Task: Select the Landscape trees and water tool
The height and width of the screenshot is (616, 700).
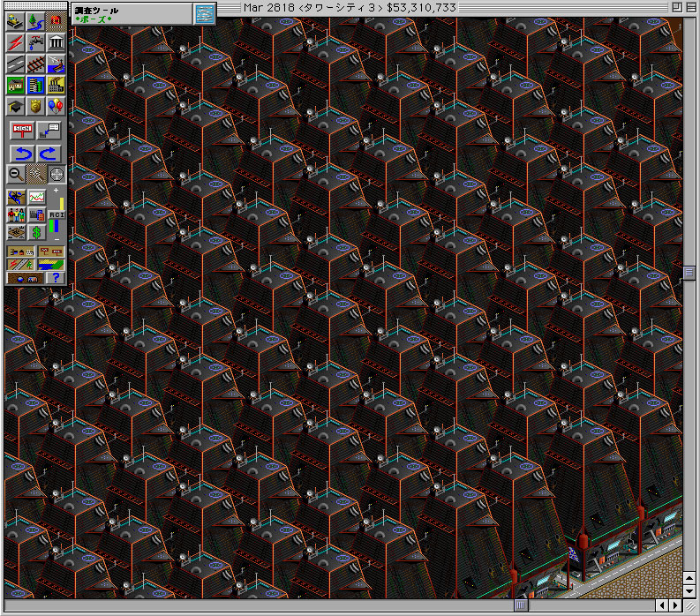Action: [x=35, y=21]
